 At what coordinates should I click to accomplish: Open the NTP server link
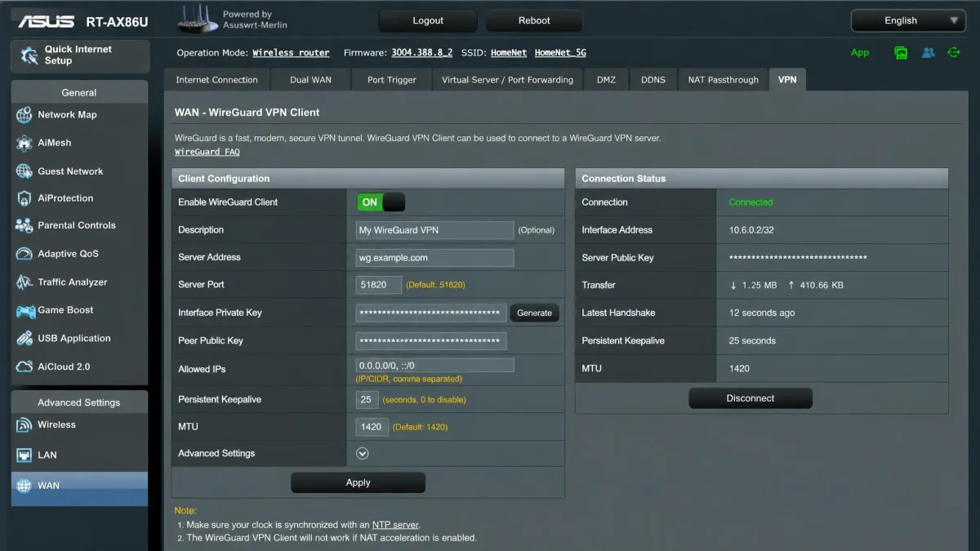(395, 525)
